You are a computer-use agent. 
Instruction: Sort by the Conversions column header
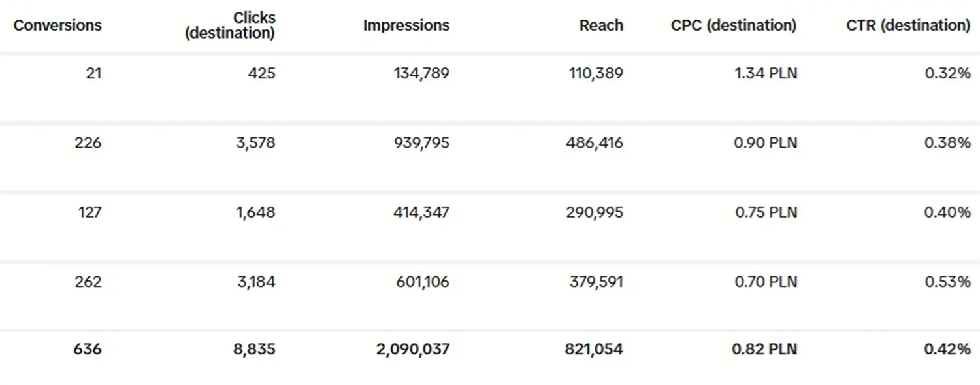coord(57,25)
